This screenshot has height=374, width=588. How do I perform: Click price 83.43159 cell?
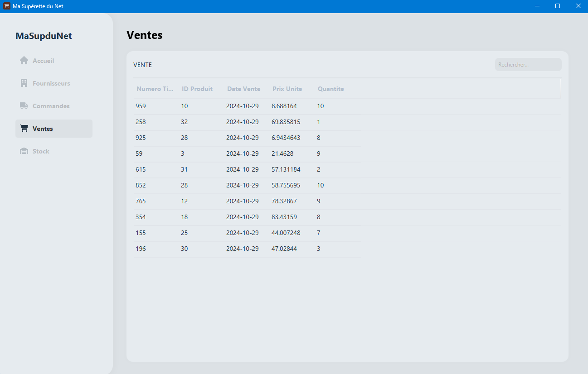pyautogui.click(x=292, y=217)
